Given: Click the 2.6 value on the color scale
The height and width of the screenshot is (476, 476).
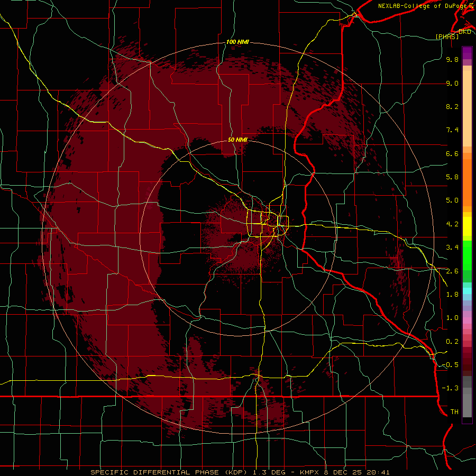Looking at the screenshot, I should pos(452,271).
